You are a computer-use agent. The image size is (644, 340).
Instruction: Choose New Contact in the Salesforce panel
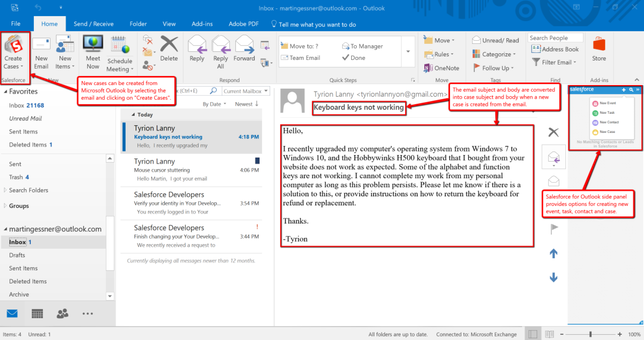(x=605, y=122)
